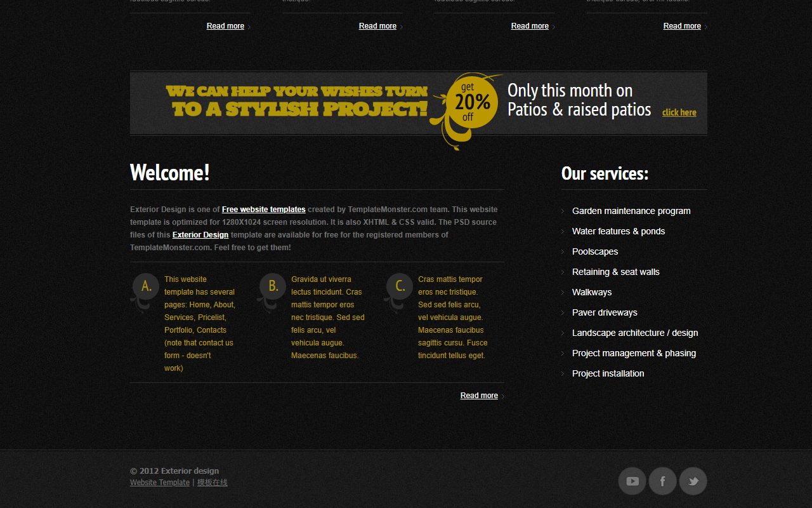Open the Facebook social icon in footer
This screenshot has width=812, height=508.
[663, 481]
